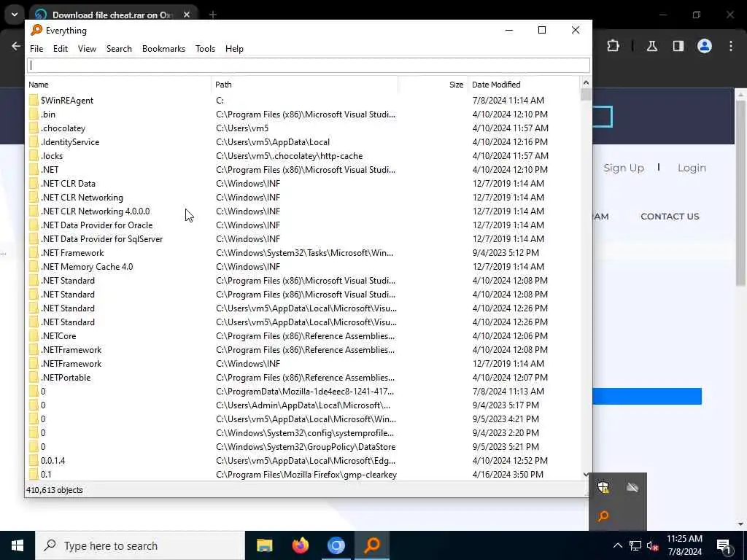Open the Edit menu in Everything

[60, 49]
